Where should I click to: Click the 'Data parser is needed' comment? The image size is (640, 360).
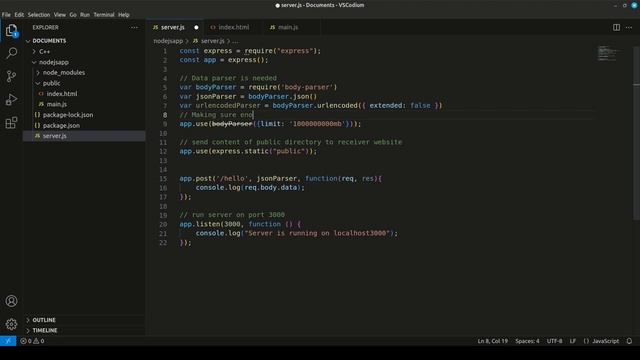(x=228, y=78)
